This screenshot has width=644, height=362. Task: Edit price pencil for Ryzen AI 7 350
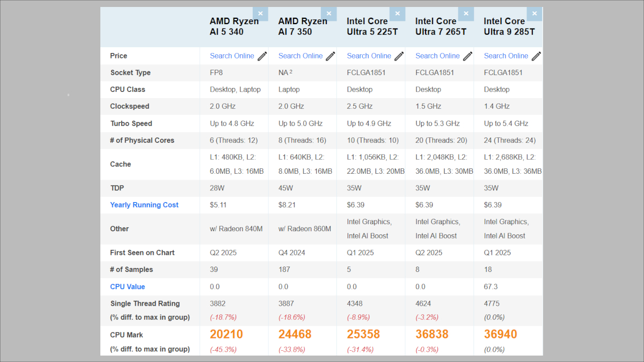(331, 56)
